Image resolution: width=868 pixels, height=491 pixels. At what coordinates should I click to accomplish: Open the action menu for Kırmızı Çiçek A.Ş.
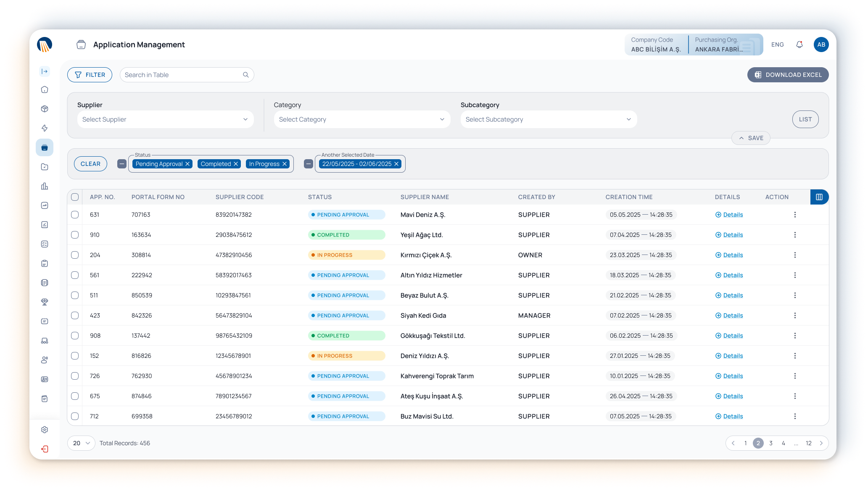point(795,255)
